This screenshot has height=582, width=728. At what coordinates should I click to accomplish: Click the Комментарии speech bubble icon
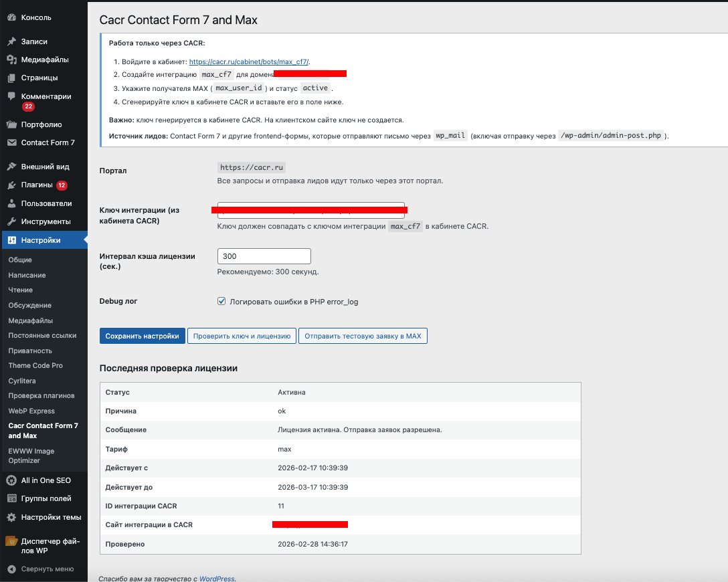pos(11,96)
